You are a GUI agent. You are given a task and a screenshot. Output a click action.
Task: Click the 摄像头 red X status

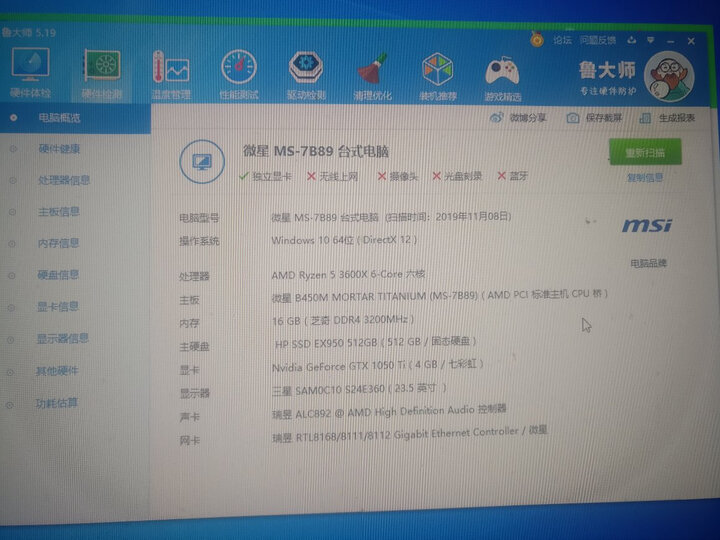(x=398, y=176)
